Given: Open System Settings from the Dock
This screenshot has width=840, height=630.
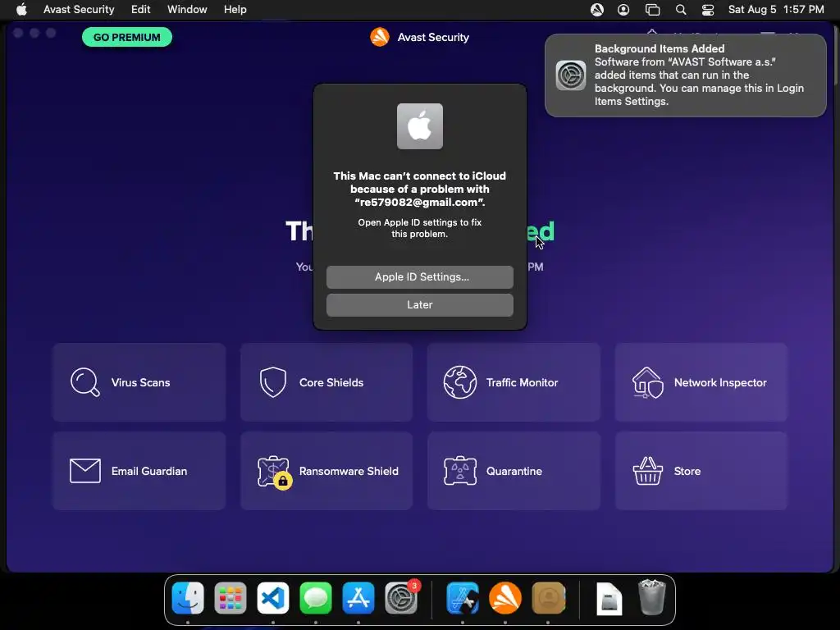Looking at the screenshot, I should point(400,598).
